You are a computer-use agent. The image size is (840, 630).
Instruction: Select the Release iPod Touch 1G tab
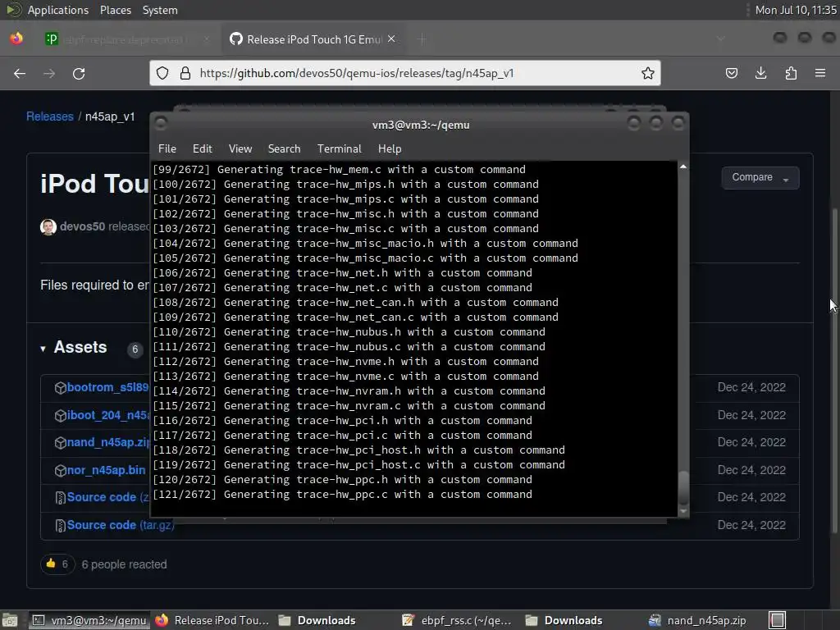tap(313, 39)
